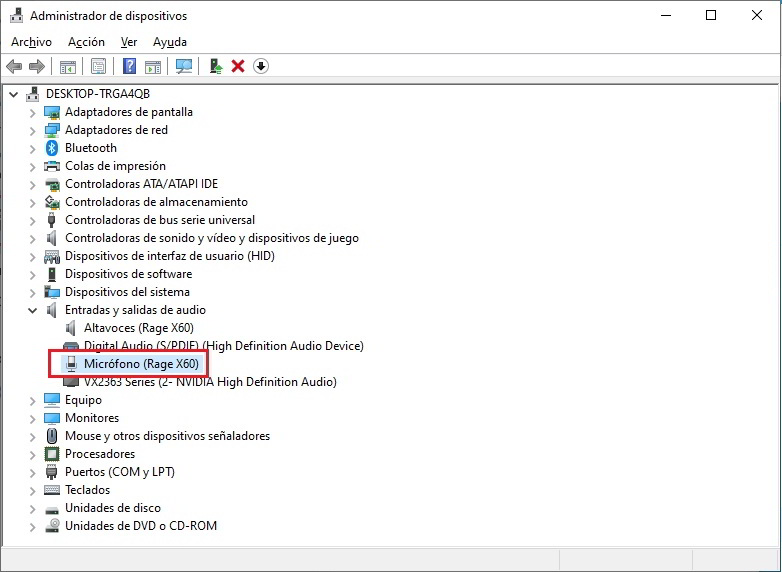The image size is (782, 572).
Task: Expand the Teclados category arrow
Action: tap(32, 490)
